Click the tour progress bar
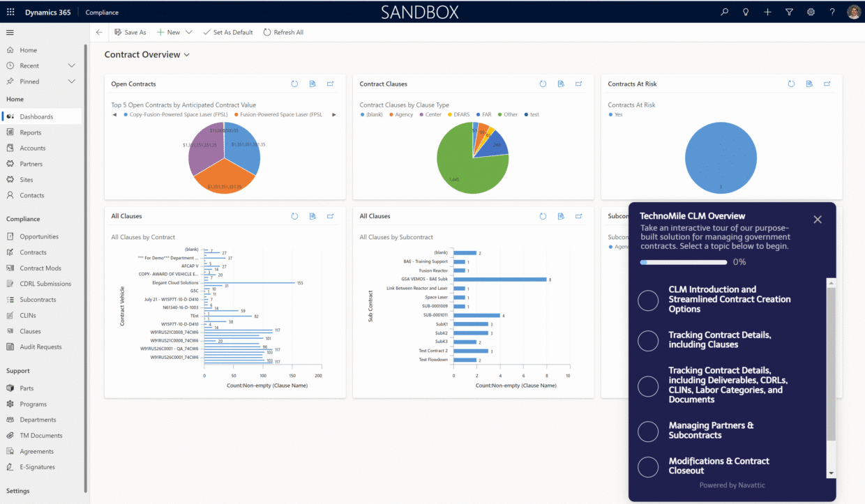The height and width of the screenshot is (504, 865). [x=683, y=262]
